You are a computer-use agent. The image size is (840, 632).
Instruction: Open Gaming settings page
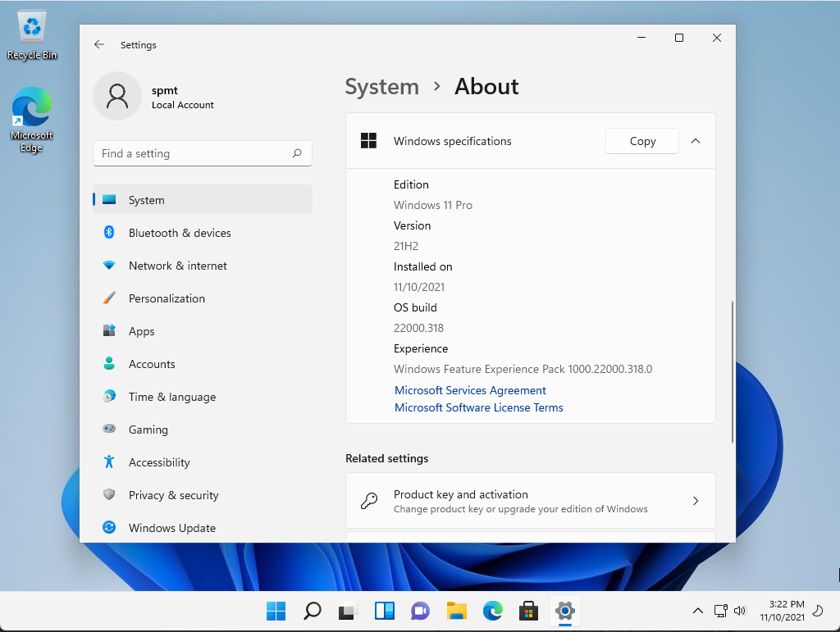click(x=203, y=430)
